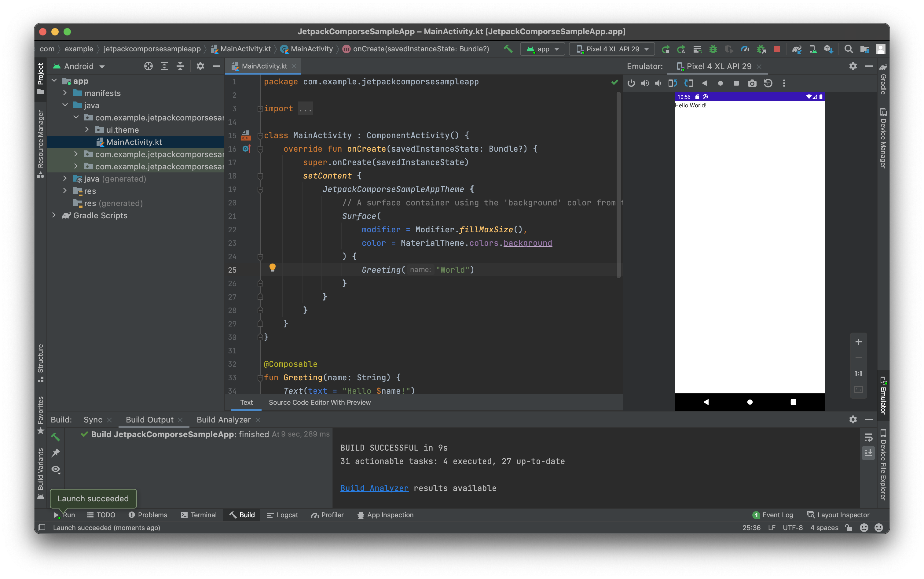Toggle Pin Tab in Build panel
The height and width of the screenshot is (579, 924).
tap(56, 453)
